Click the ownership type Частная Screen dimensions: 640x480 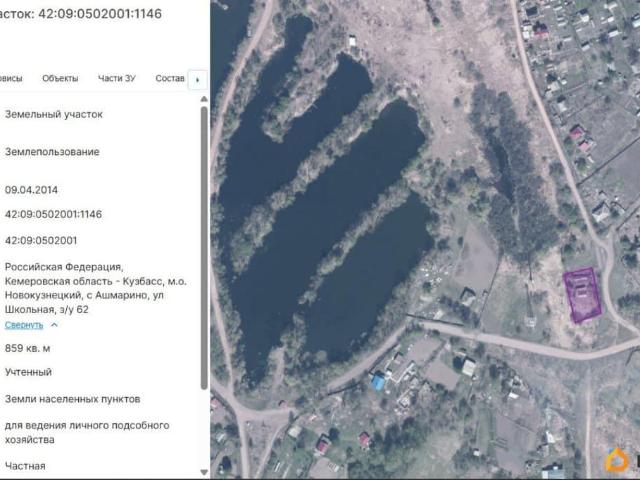tap(25, 466)
